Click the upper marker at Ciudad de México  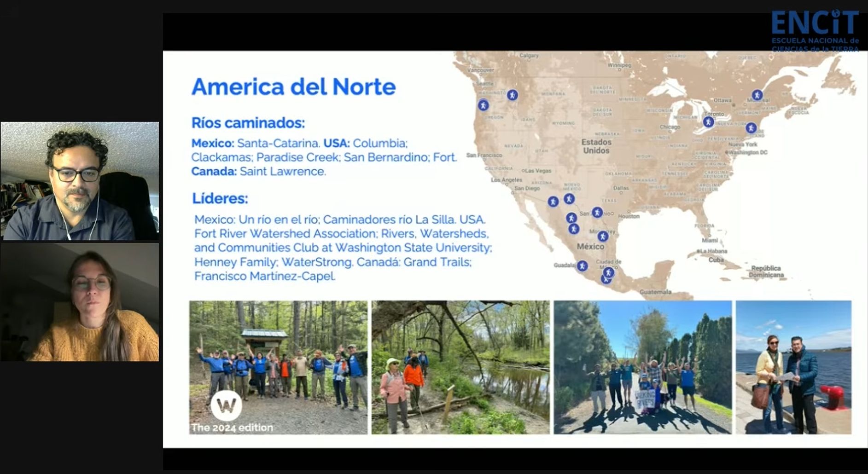tap(609, 272)
